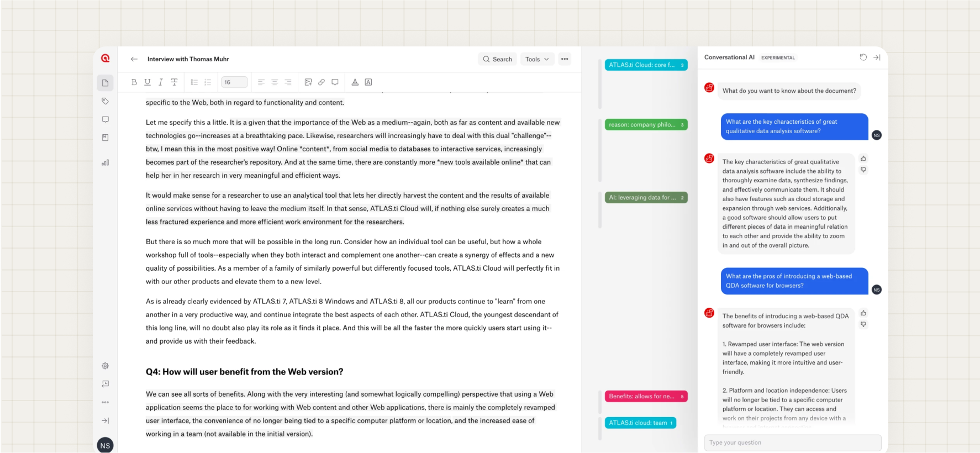Toggle italic text formatting
980x453 pixels.
tap(161, 82)
